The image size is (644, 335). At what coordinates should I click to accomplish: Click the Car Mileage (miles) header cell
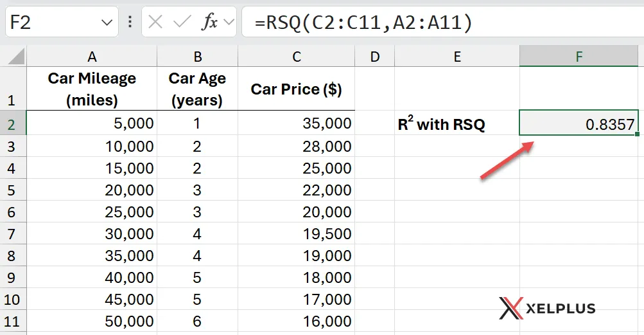coord(92,89)
